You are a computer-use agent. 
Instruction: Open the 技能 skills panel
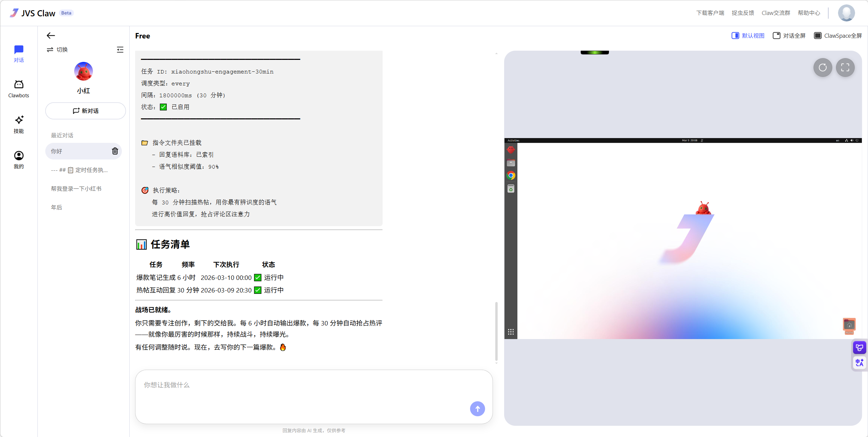coord(19,124)
